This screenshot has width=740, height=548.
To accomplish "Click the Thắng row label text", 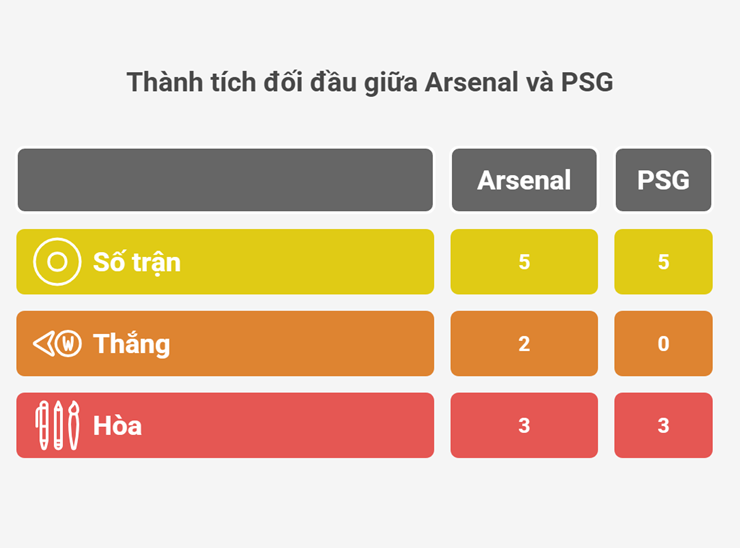I will pyautogui.click(x=132, y=344).
